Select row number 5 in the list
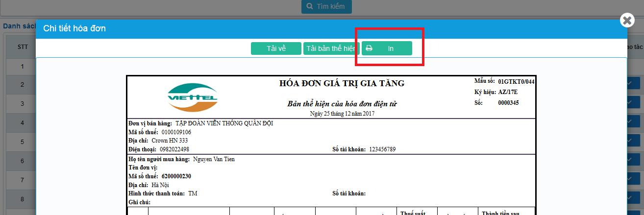 (23, 142)
